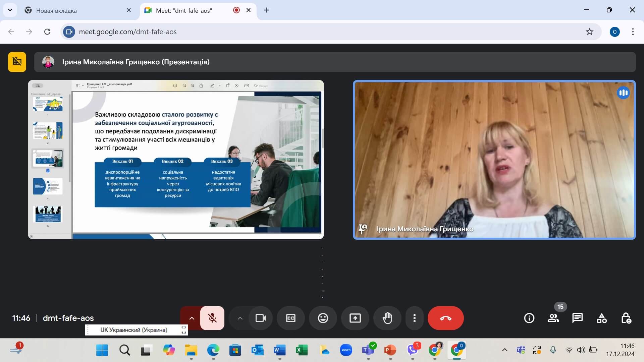Leave the call
The height and width of the screenshot is (362, 644).
pos(445,318)
